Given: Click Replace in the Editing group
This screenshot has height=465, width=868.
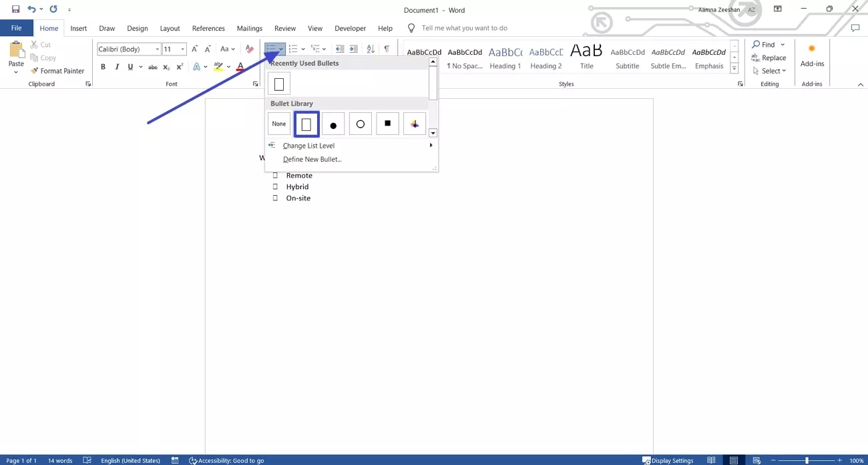Looking at the screenshot, I should tap(769, 58).
